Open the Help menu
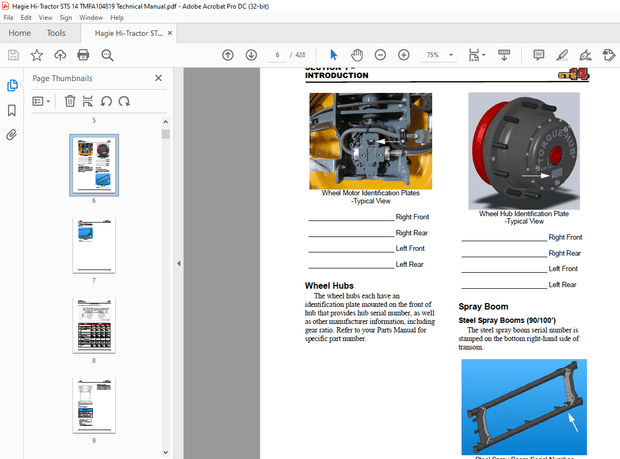Viewport: 620px width, 459px height. click(117, 17)
